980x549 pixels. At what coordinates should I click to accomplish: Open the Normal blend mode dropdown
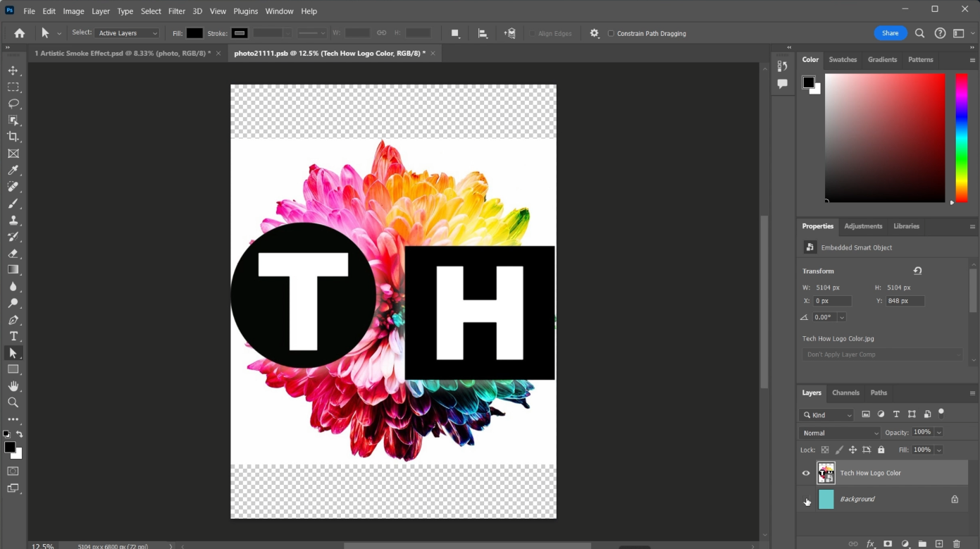point(840,433)
